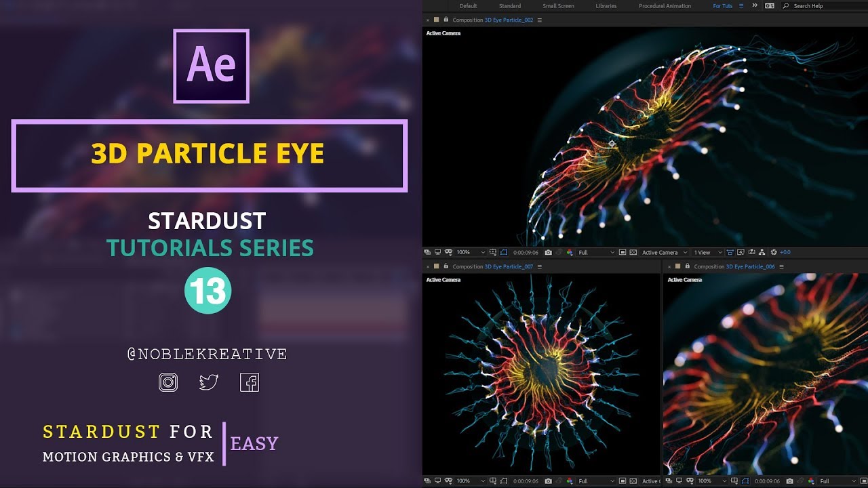Toggle Mask Visibility button in Particle_006 viewer

(745, 481)
